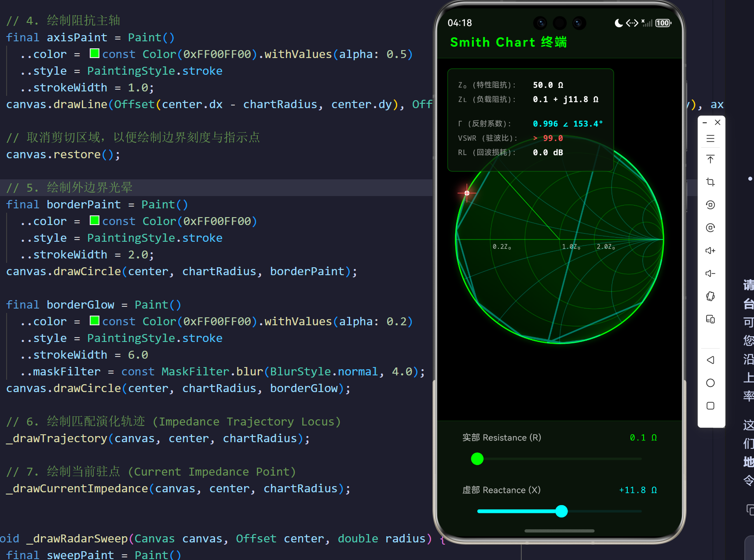
Task: Click the '0.2Z₀' label on Smith chart axis
Action: coord(502,247)
